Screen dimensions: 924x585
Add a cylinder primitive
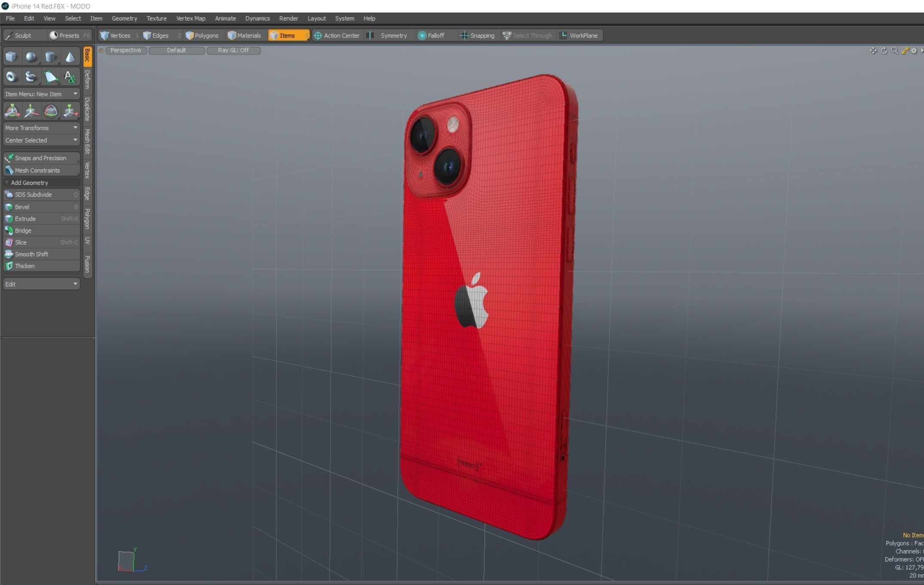pos(50,57)
